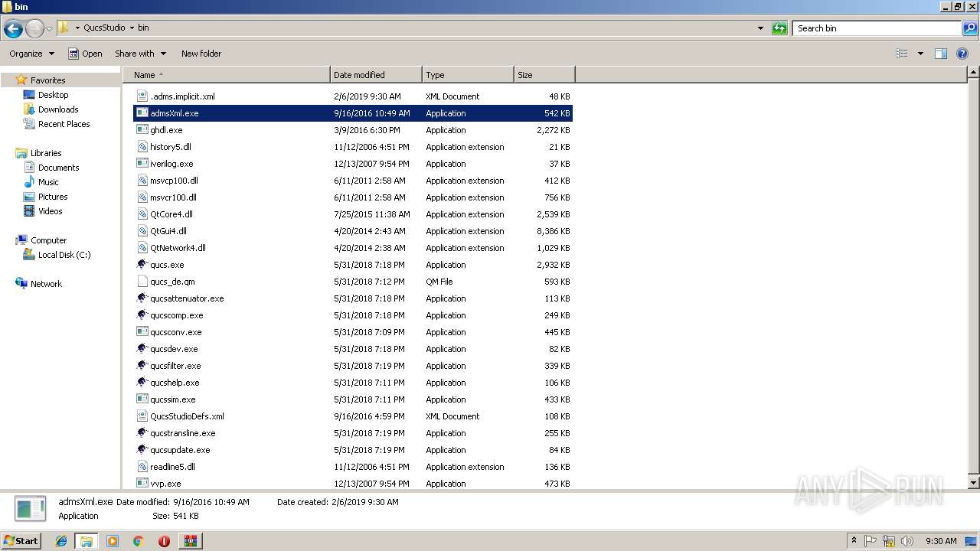Open the Help icon
This screenshot has width=980, height=551.
(x=962, y=54)
